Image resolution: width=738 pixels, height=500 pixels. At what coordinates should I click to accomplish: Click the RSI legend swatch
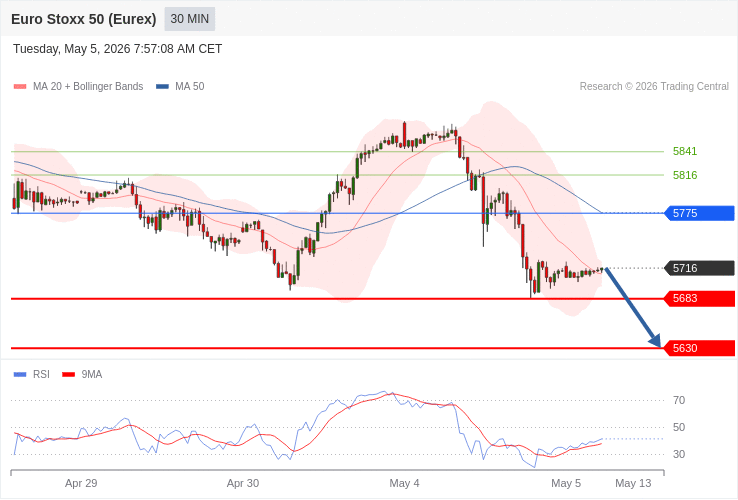(x=20, y=375)
